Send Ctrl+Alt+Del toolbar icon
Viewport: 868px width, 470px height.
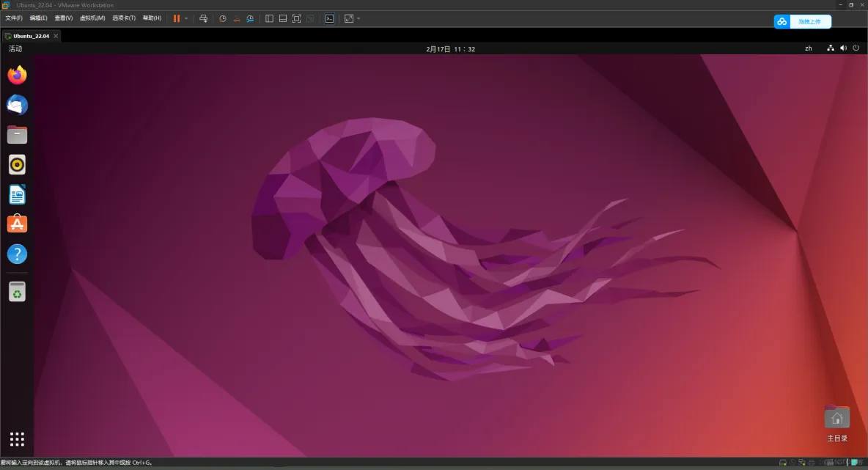click(203, 18)
